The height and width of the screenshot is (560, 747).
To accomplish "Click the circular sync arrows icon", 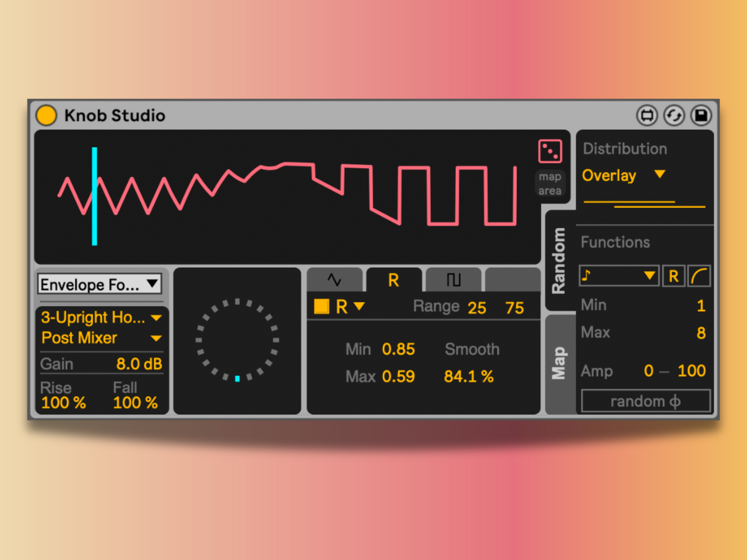I will coord(674,115).
